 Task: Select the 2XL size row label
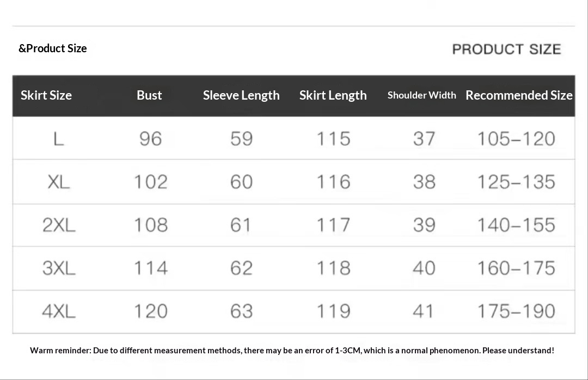59,225
